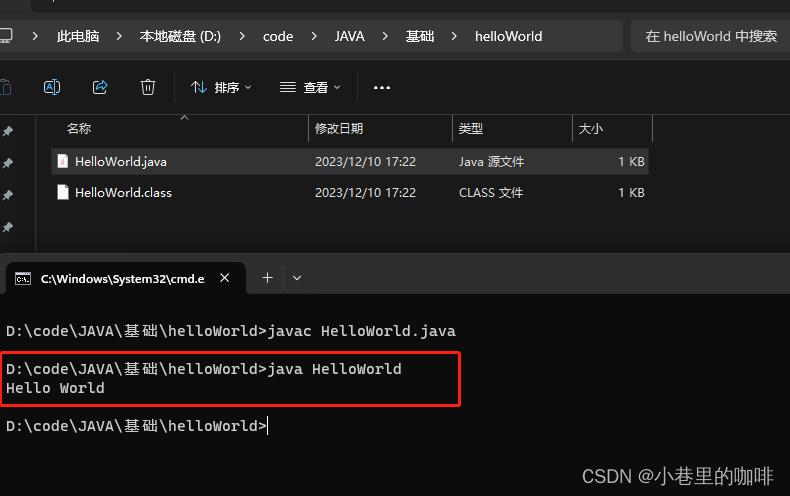The image size is (790, 496).
Task: Click the code breadcrumb segment
Action: point(278,36)
